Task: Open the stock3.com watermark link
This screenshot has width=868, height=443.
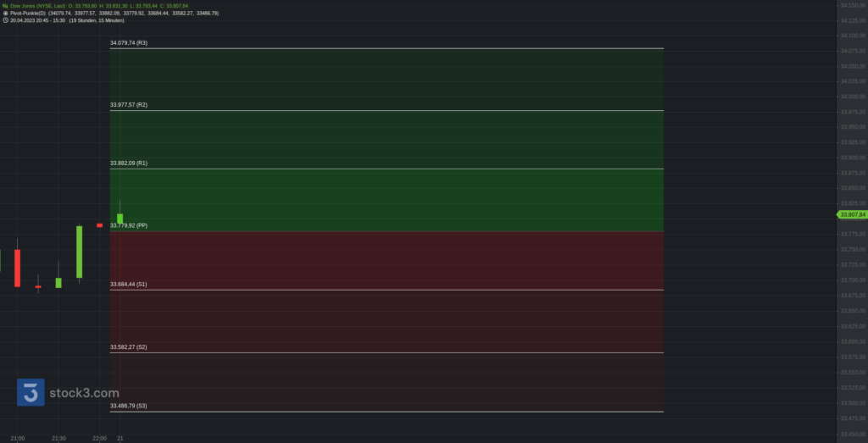Action: (84, 393)
